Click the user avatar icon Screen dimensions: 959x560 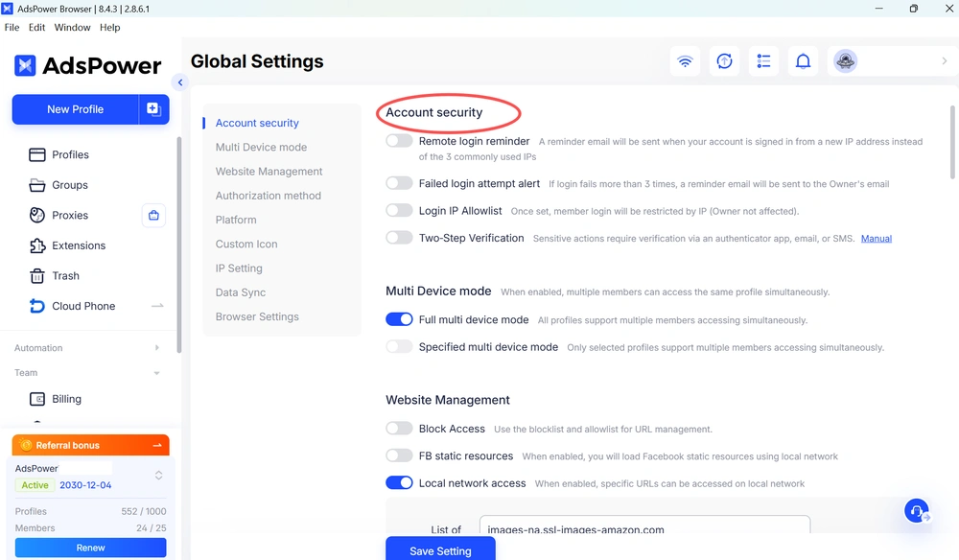click(x=845, y=61)
